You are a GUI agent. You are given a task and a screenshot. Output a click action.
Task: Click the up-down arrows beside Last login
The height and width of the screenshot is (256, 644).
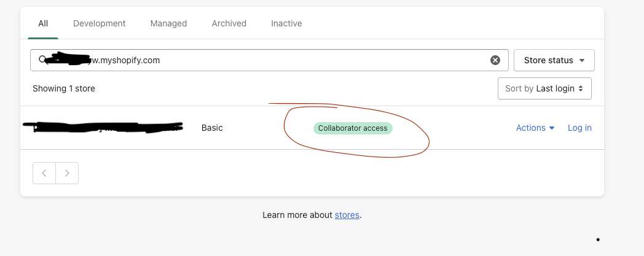(581, 88)
